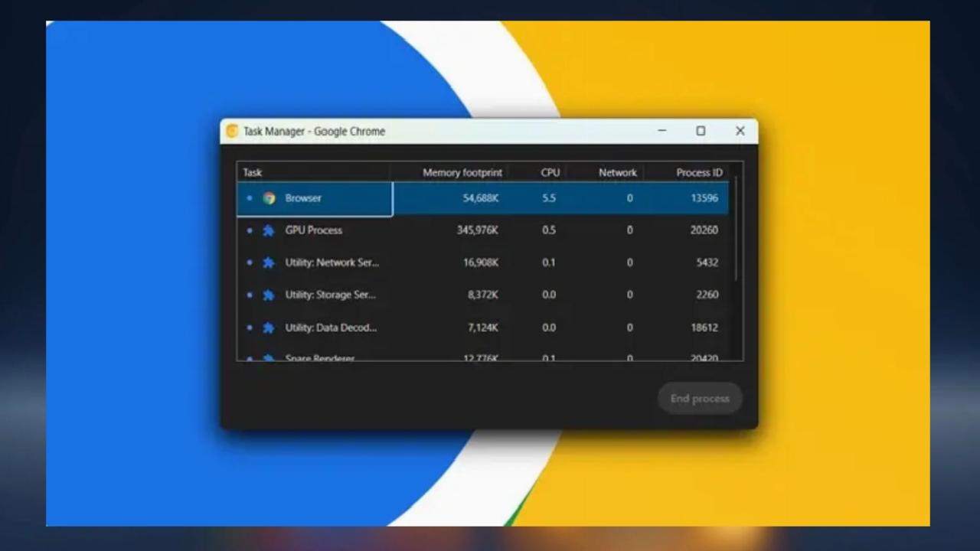Click the 5.5 CPU value
This screenshot has width=980, height=551.
click(549, 198)
